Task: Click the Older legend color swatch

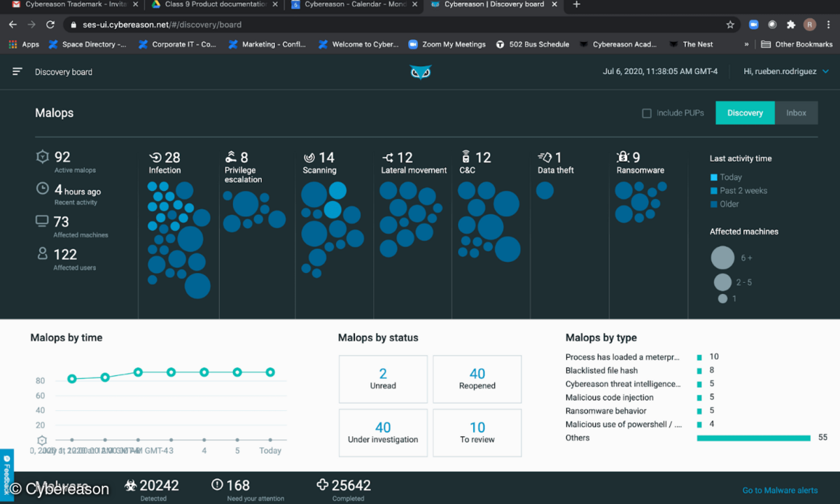Action: [714, 204]
